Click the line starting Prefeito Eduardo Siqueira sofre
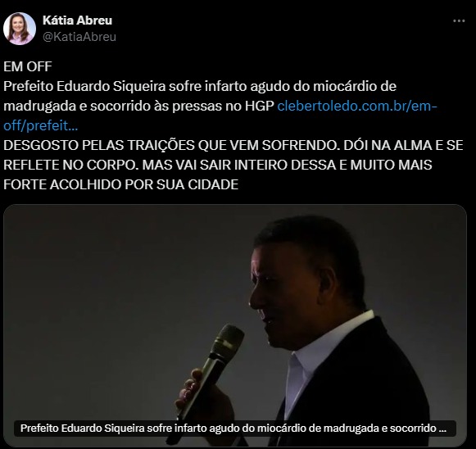 pos(200,86)
